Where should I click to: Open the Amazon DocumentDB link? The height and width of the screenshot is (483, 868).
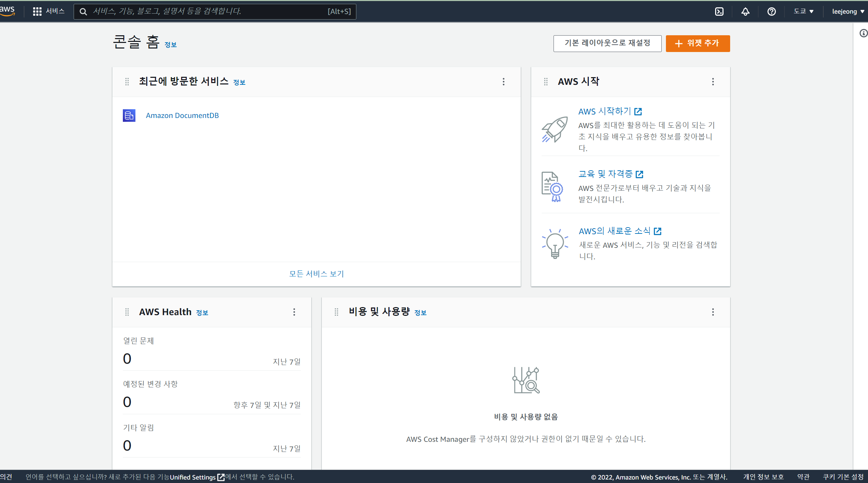(182, 116)
